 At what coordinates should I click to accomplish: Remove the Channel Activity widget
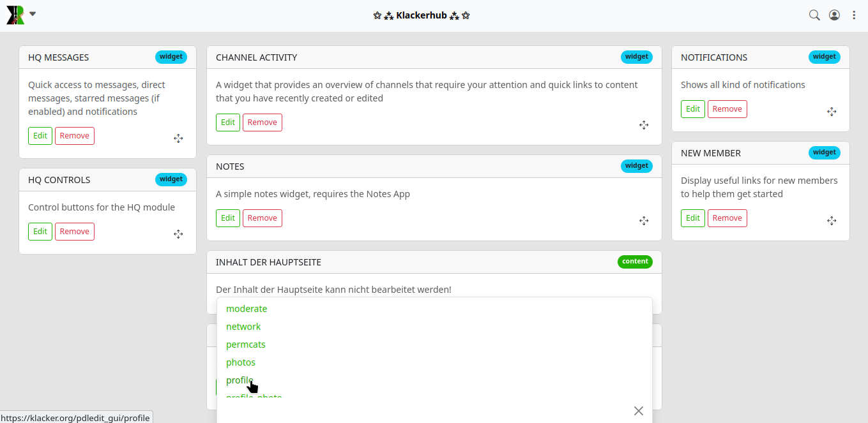point(262,122)
